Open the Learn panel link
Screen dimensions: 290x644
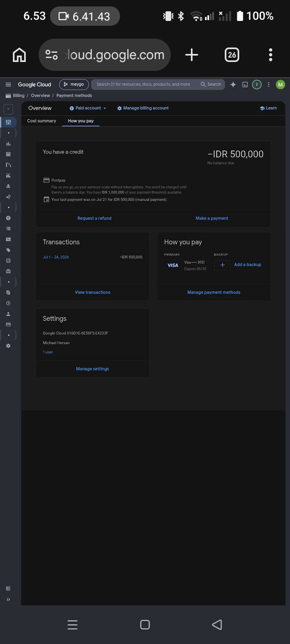tap(268, 108)
